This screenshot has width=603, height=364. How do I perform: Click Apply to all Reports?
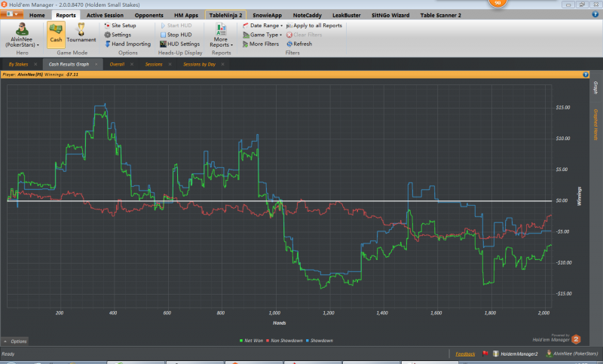314,26
